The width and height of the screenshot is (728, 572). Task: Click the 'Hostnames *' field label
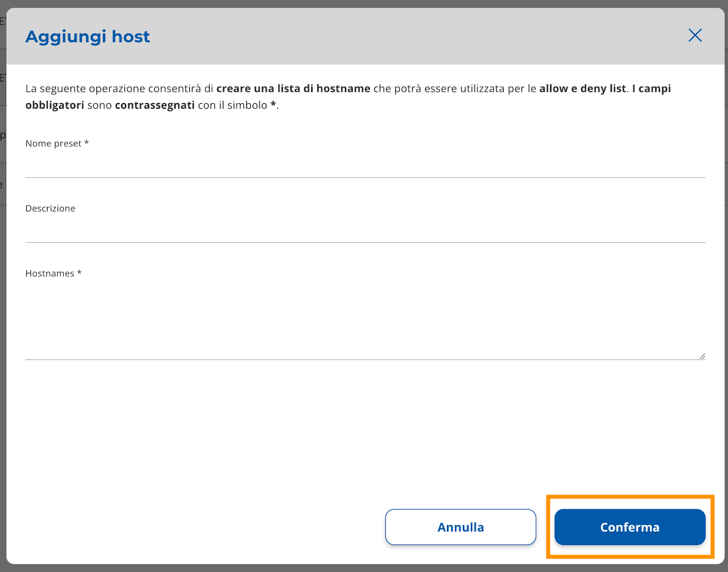coord(53,273)
